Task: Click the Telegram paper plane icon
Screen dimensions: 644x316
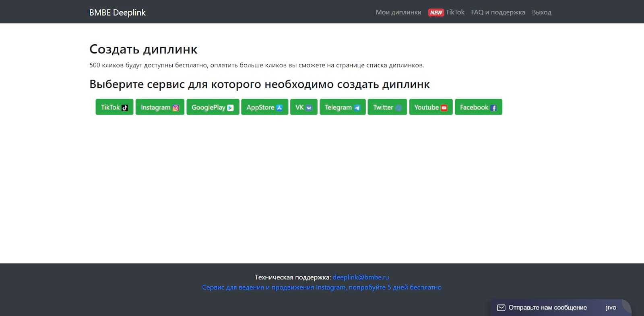Action: [x=357, y=108]
